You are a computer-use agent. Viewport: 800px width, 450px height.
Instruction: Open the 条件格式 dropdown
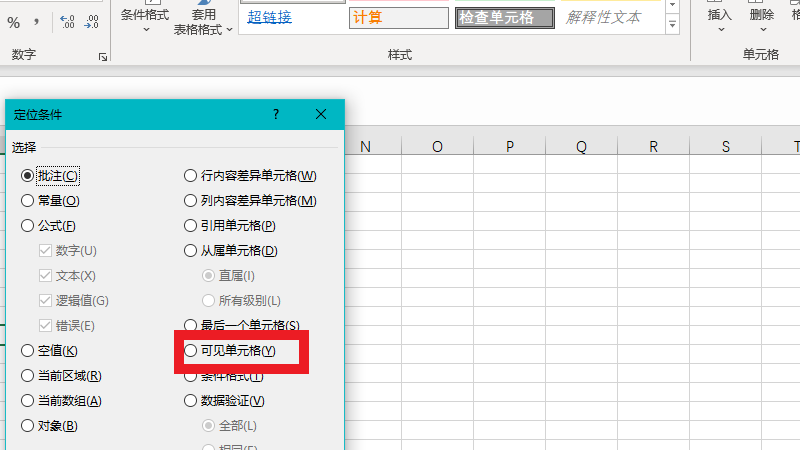[x=145, y=20]
